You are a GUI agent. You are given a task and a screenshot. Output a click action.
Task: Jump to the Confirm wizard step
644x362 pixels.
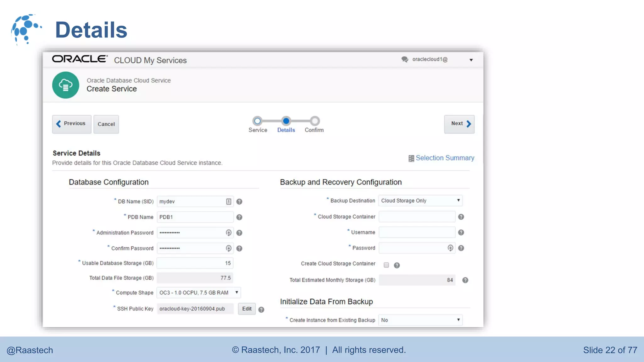tap(314, 121)
